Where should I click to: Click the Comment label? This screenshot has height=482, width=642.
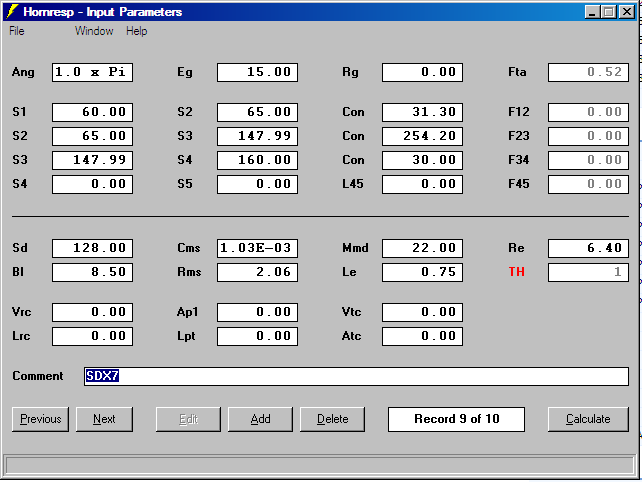(x=38, y=376)
